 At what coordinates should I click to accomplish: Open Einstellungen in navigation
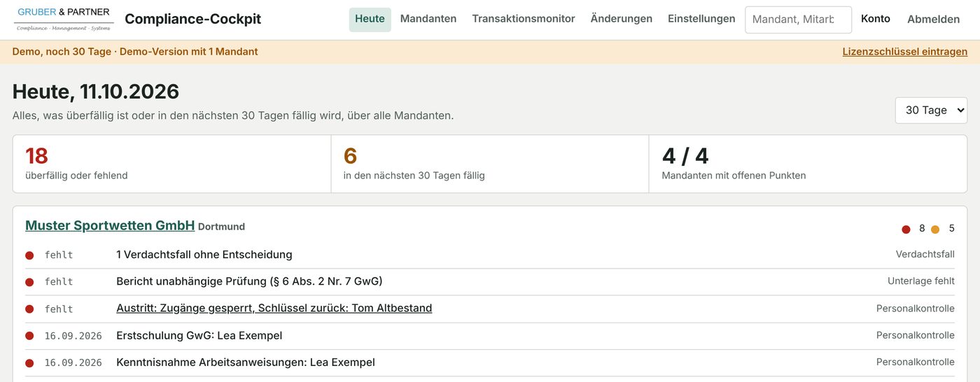click(x=701, y=19)
